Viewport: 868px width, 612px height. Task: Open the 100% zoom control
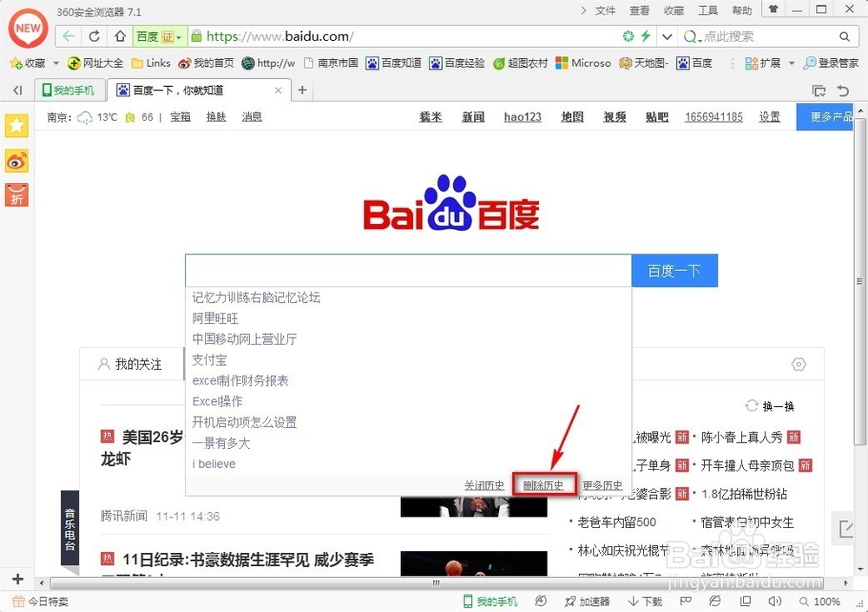pos(820,602)
